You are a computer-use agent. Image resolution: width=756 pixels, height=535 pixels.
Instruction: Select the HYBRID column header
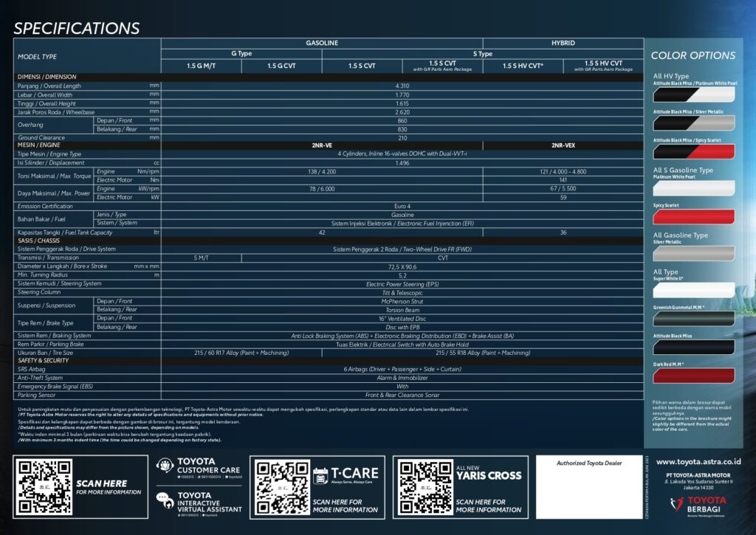tap(563, 44)
